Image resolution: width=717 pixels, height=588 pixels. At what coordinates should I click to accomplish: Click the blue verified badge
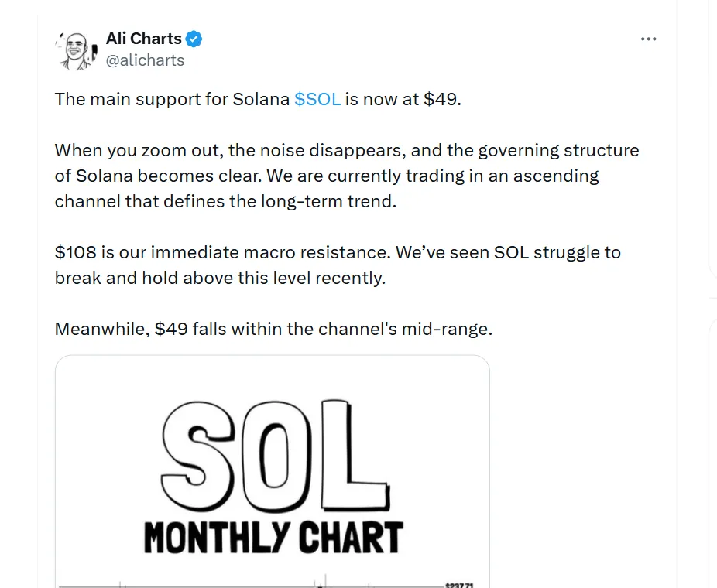tap(195, 39)
